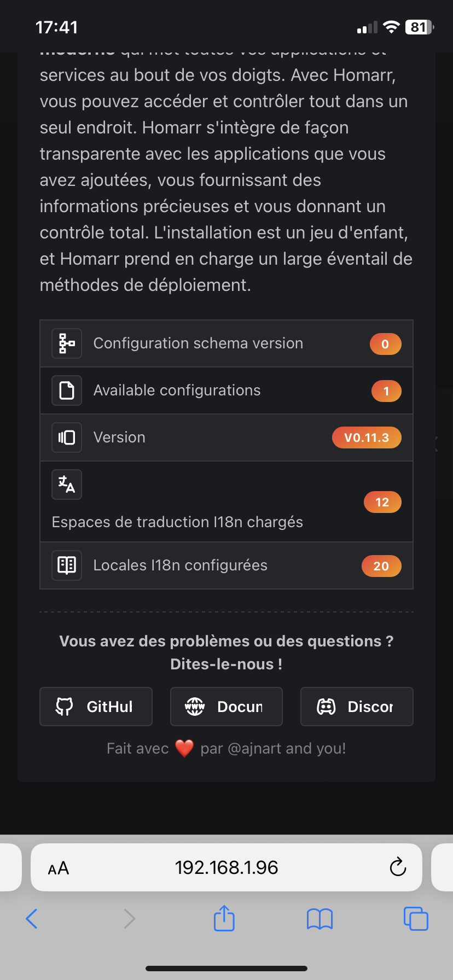This screenshot has height=980, width=453.
Task: Select the GitHub octocat icon
Action: click(x=64, y=706)
